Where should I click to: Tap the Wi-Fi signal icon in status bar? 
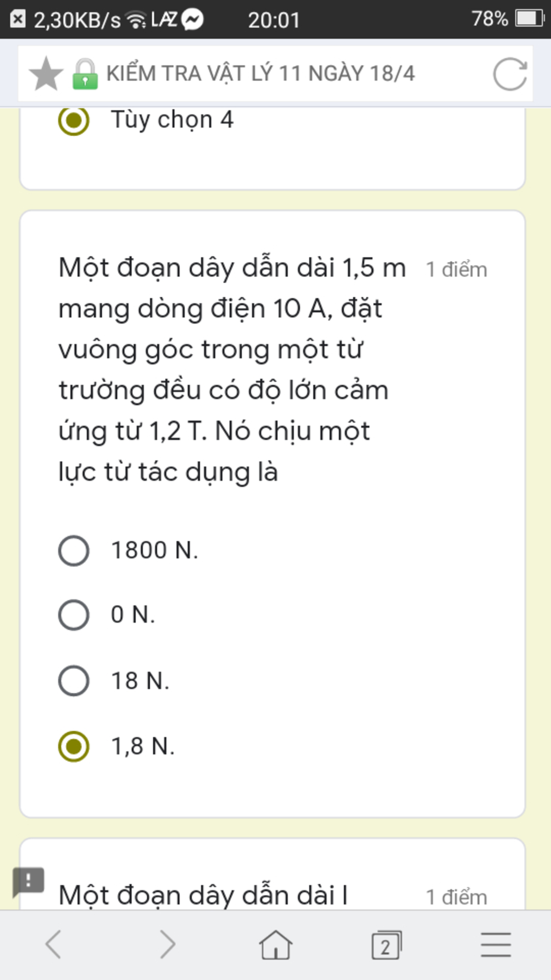136,20
